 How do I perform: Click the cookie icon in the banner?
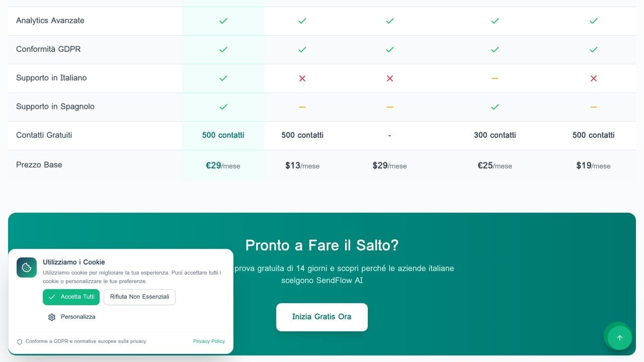[26, 267]
